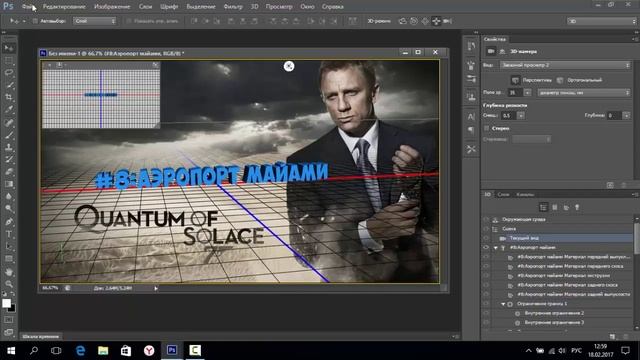Select the Hand tool
This screenshot has width=640, height=360.
pyautogui.click(x=9, y=272)
